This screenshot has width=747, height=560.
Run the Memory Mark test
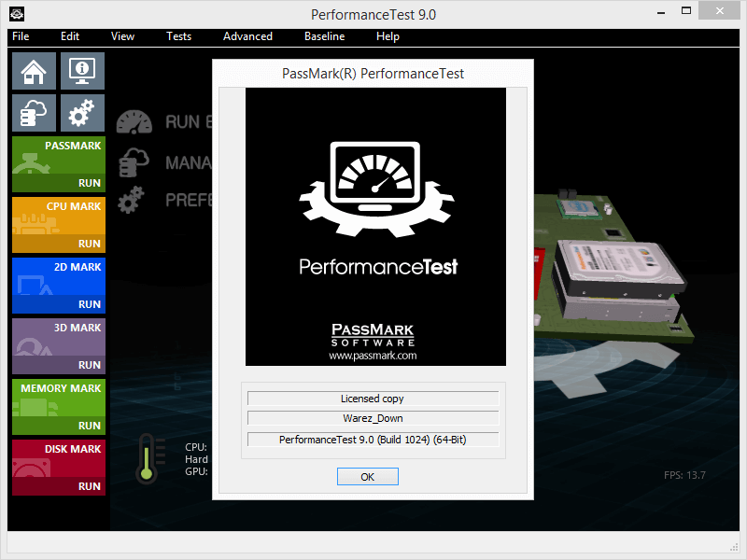(89, 426)
